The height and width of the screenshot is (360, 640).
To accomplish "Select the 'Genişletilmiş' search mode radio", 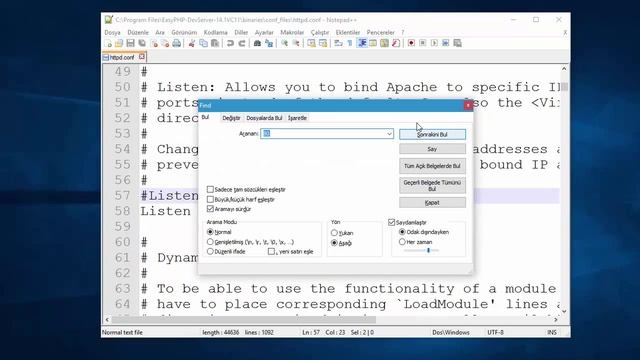I will coord(210,242).
